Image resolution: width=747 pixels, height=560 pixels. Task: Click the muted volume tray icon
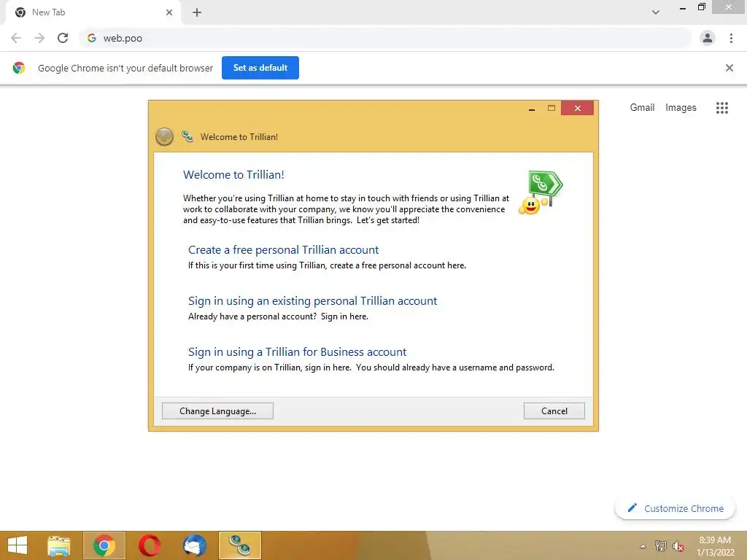click(x=678, y=546)
